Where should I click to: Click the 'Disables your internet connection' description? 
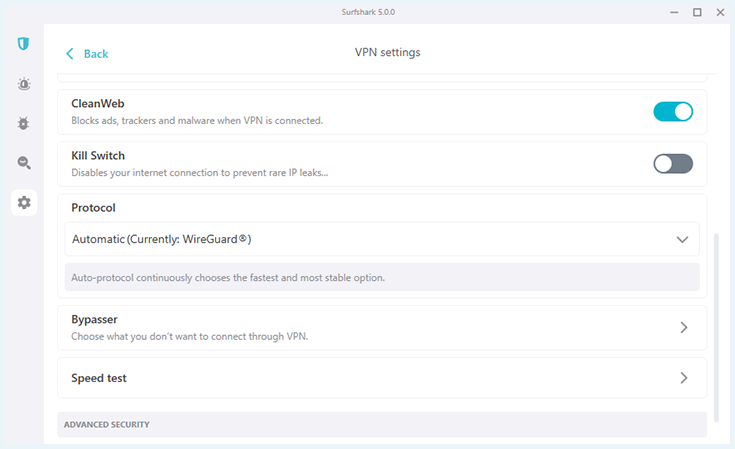(x=200, y=172)
